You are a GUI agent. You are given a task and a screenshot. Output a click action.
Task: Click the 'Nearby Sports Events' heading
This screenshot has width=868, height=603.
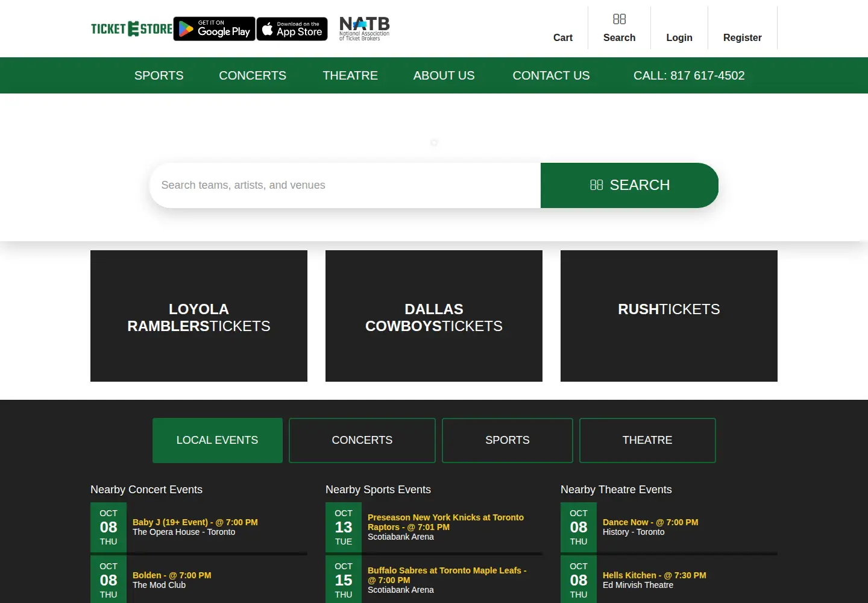(379, 490)
